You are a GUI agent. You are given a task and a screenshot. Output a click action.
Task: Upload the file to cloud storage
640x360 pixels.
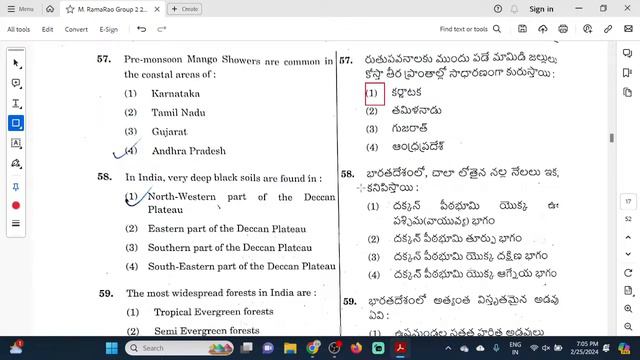click(543, 29)
